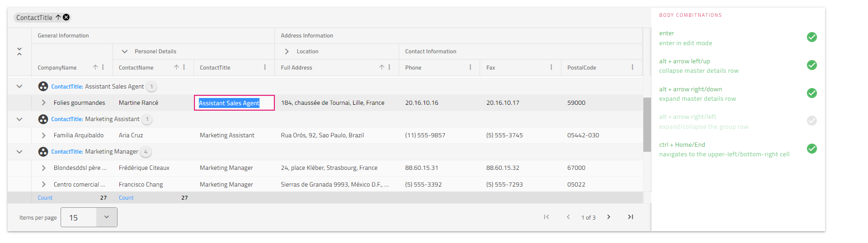Open the ContactName column options menu
The width and height of the screenshot is (868, 243).
coord(184,67)
